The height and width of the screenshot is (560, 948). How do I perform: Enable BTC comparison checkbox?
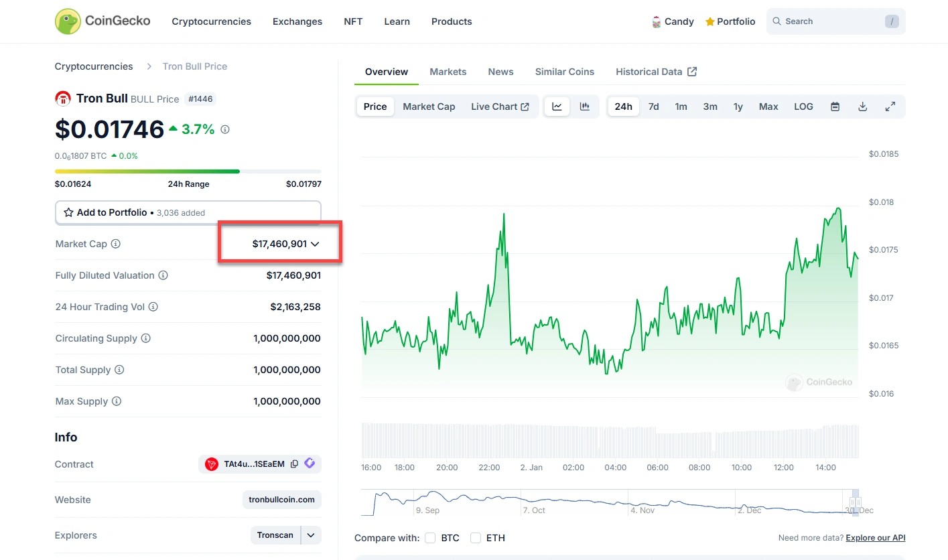pos(430,538)
